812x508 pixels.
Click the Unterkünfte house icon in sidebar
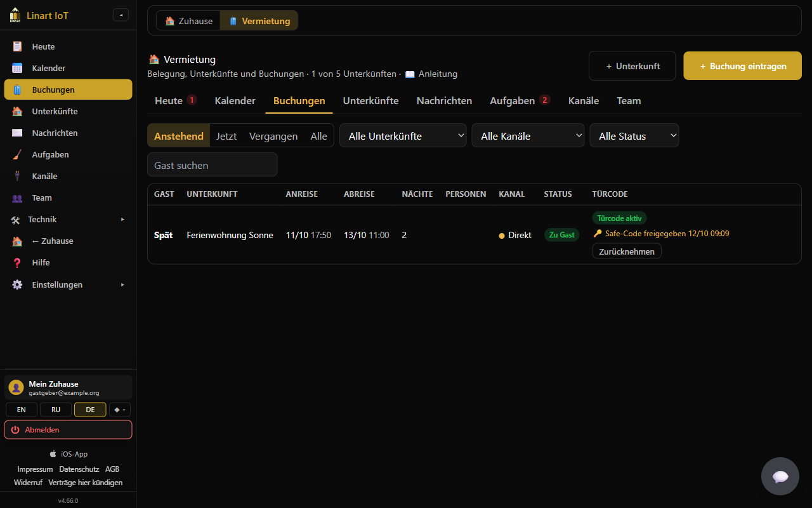17,111
